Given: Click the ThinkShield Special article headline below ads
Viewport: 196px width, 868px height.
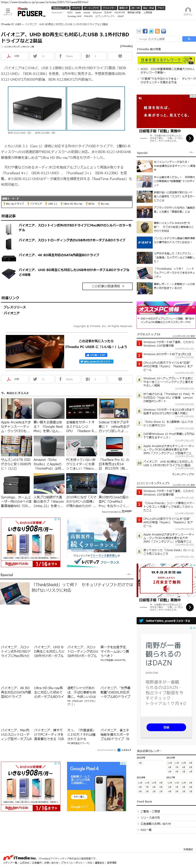Looking at the screenshot, I should (82, 587).
